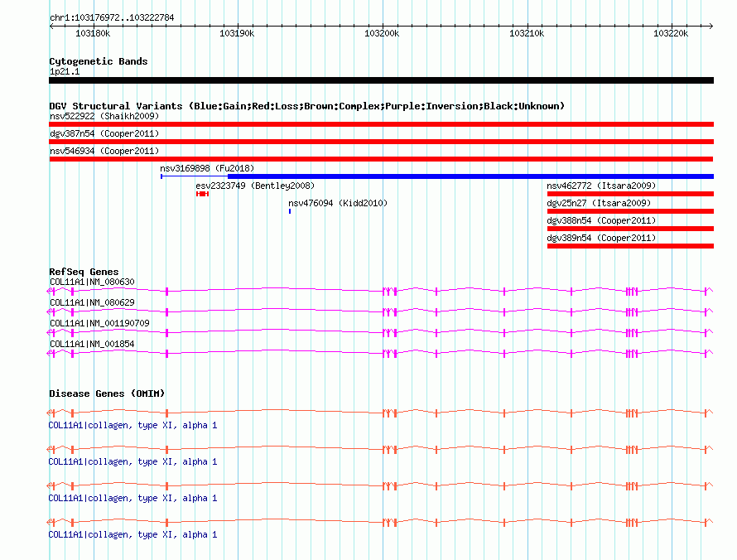Click the red bar under nsv462772
Screen dimensions: 737x560
pos(630,194)
